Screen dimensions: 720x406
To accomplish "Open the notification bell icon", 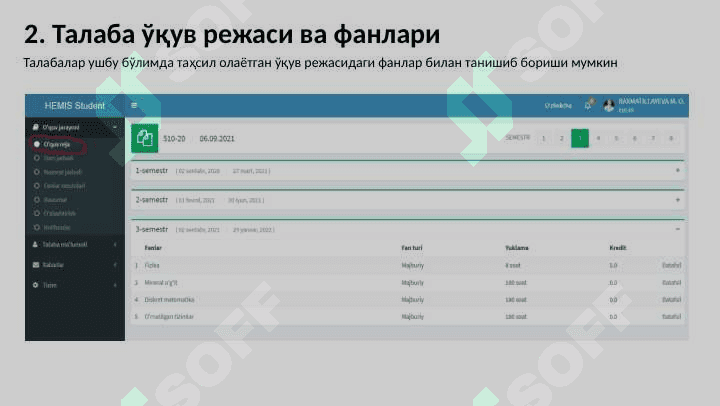I will (x=588, y=106).
